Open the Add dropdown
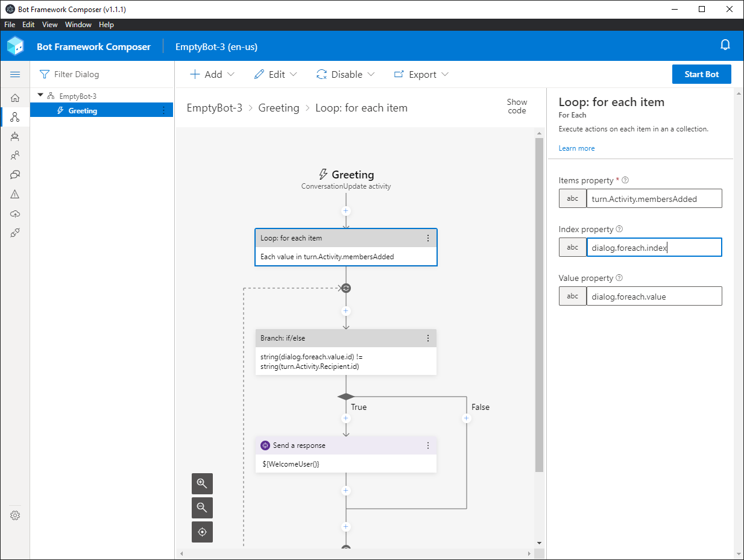Screen dimensions: 744x560 [x=212, y=74]
